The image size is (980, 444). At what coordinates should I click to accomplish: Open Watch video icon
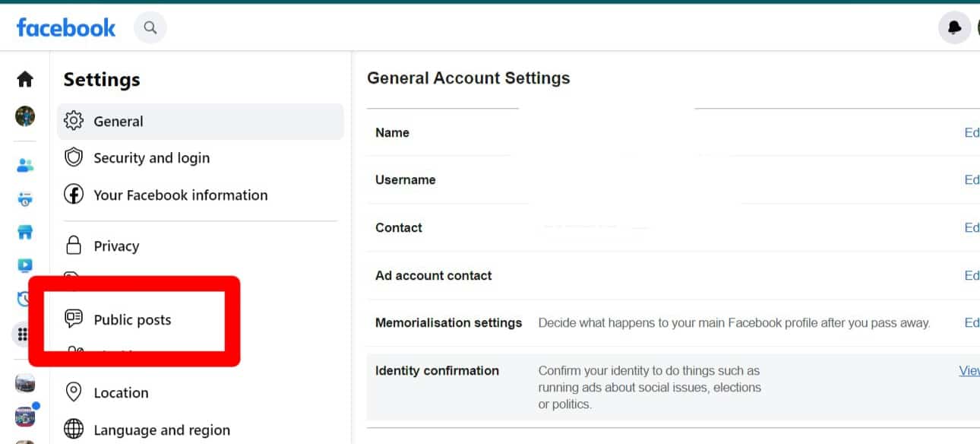pyautogui.click(x=25, y=266)
